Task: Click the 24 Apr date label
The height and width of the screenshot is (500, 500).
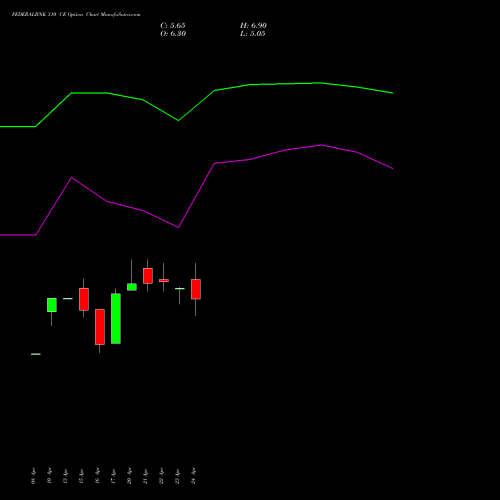Action: pos(193,476)
